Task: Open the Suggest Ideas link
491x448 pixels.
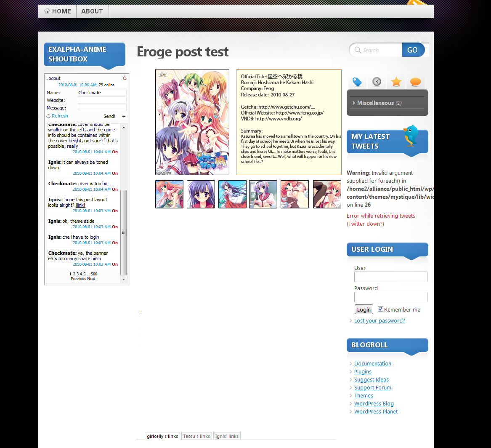Action: point(372,380)
